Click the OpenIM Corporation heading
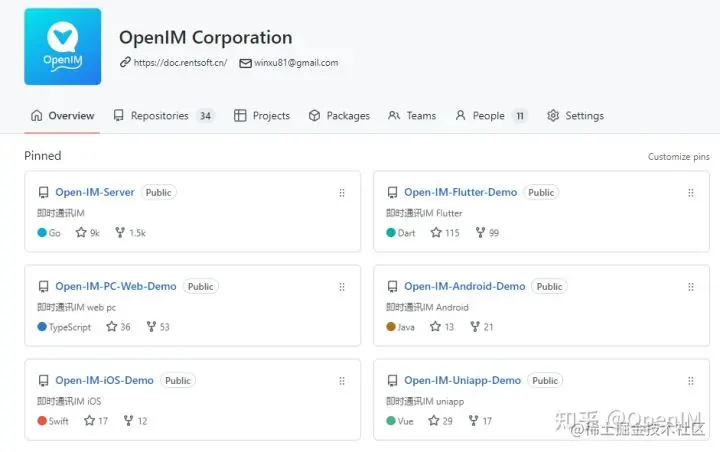This screenshot has width=720, height=452. [206, 38]
